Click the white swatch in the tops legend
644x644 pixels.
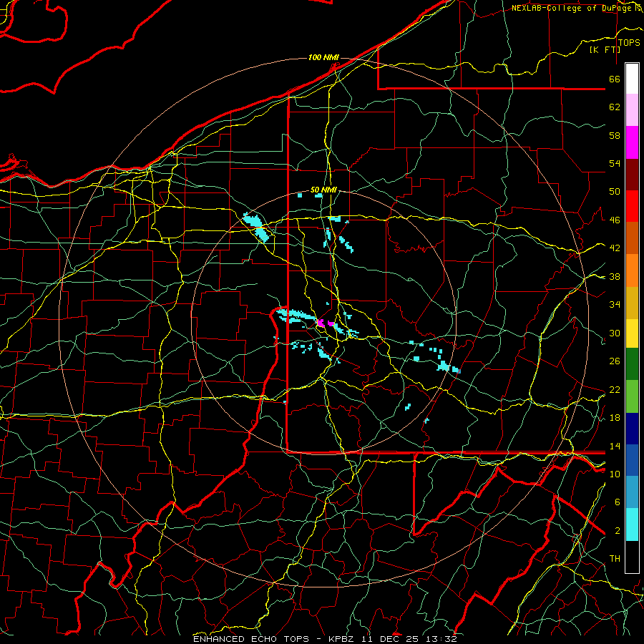(632, 79)
